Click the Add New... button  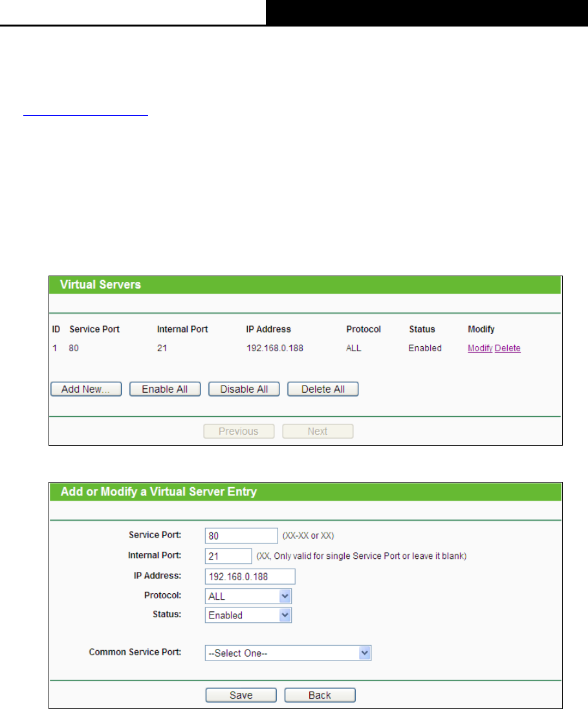click(86, 389)
